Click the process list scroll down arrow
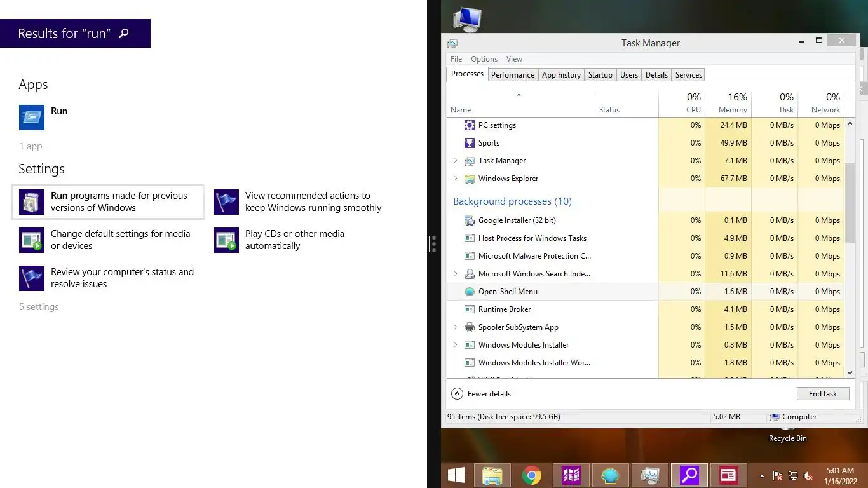 [850, 374]
